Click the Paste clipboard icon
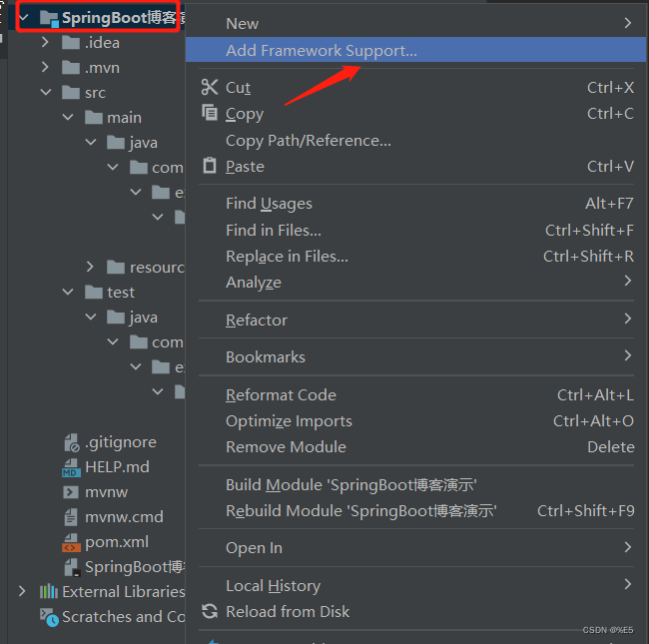Screen dimensions: 649x644 [x=210, y=166]
